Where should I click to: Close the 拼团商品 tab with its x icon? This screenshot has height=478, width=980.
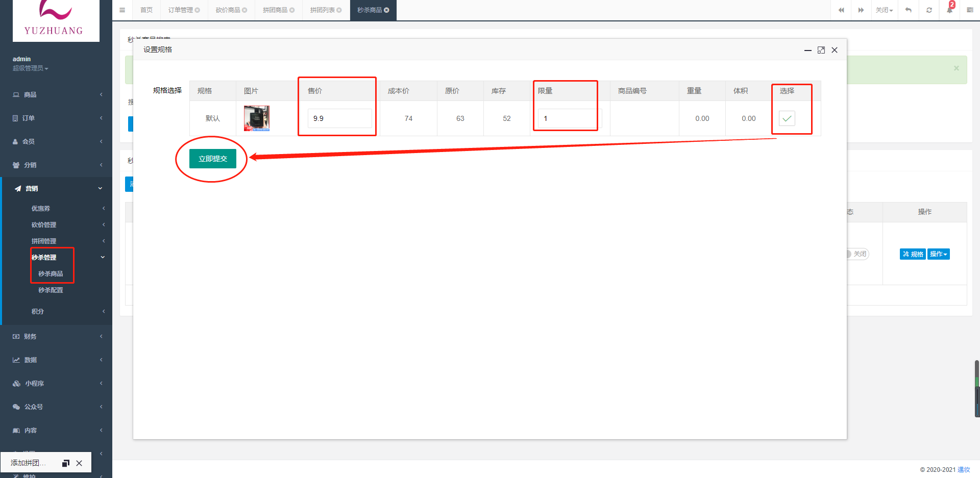(x=292, y=10)
